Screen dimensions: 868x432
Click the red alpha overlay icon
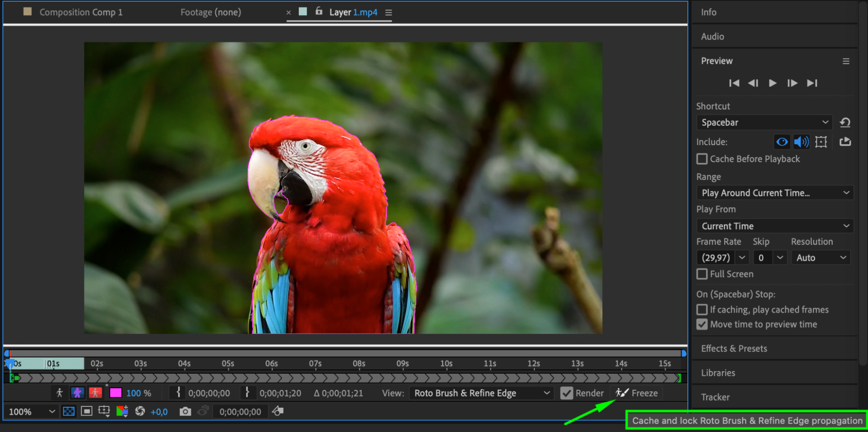95,393
